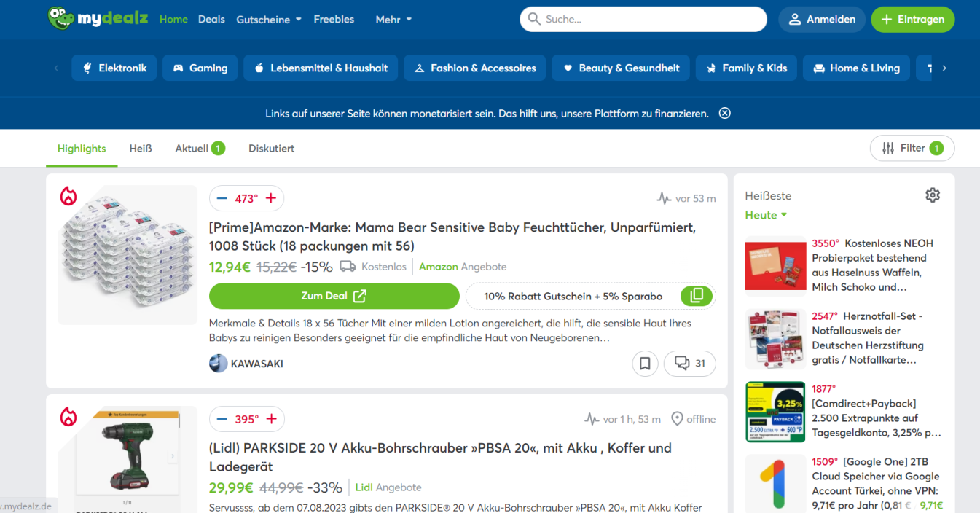980x513 pixels.
Task: Bookmark the Mama Bear baby wipes deal
Action: click(x=645, y=363)
